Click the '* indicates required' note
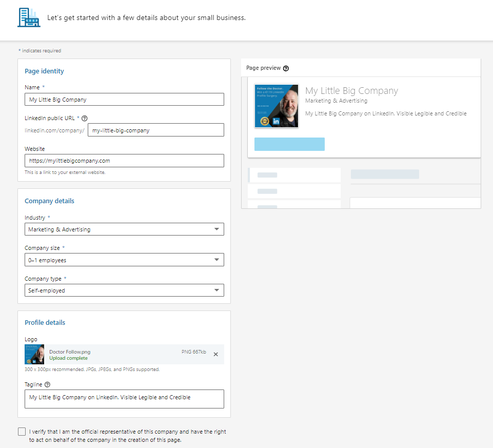 click(x=40, y=51)
